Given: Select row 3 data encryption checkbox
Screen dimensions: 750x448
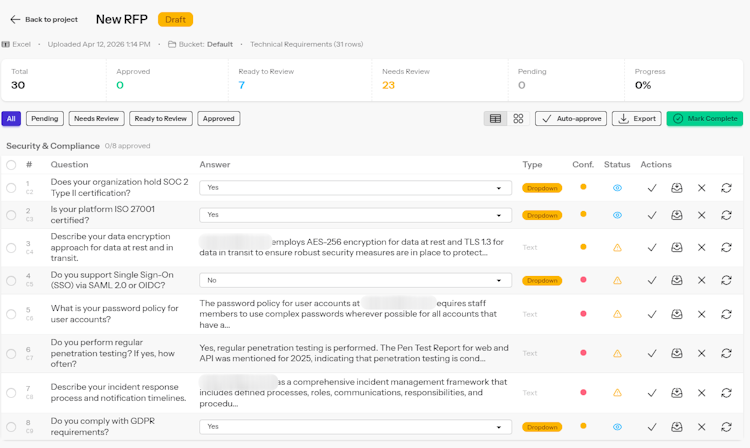Looking at the screenshot, I should coord(11,247).
